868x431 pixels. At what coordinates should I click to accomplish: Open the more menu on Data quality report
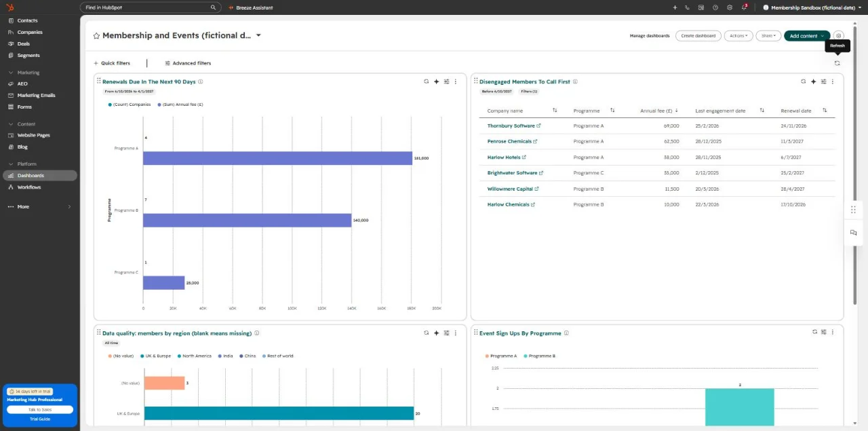[x=456, y=333]
